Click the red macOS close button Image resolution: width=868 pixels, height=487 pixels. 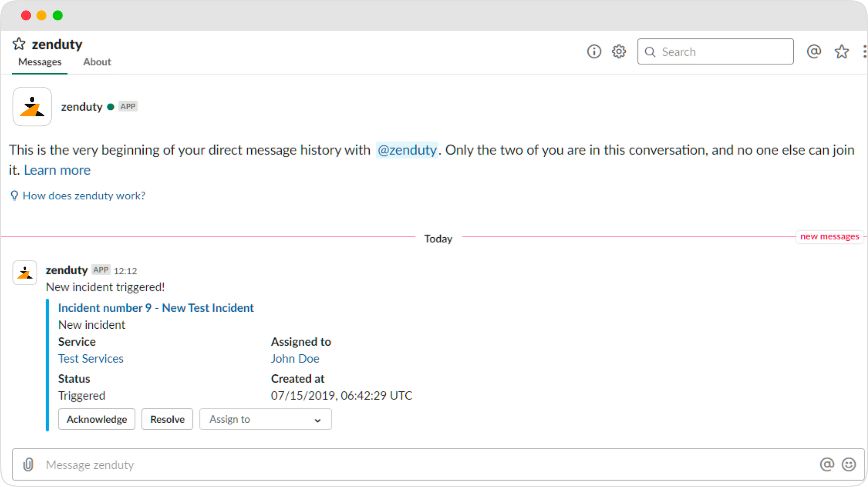[x=26, y=16]
